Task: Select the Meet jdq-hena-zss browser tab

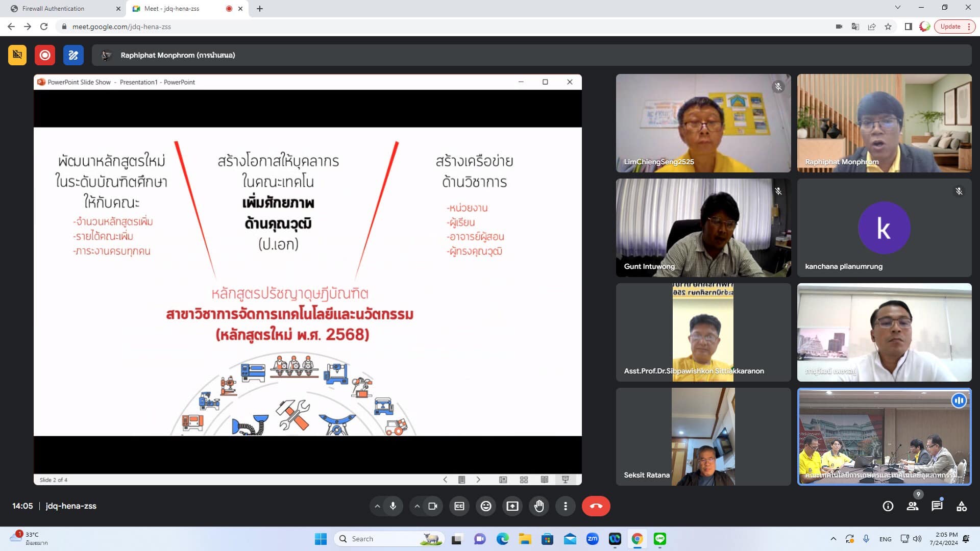Action: (x=172, y=9)
